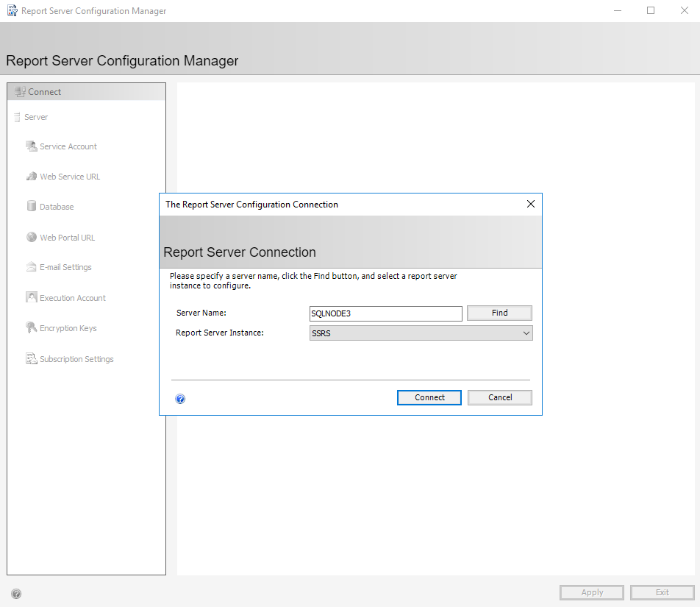Click inside the Server Name field
This screenshot has height=607, width=700.
pyautogui.click(x=385, y=313)
